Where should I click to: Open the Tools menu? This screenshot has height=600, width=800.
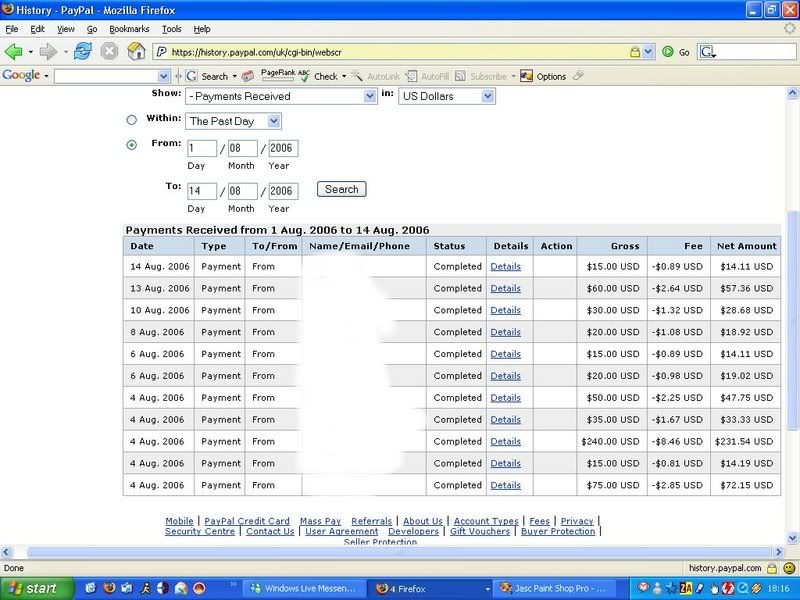(x=171, y=29)
